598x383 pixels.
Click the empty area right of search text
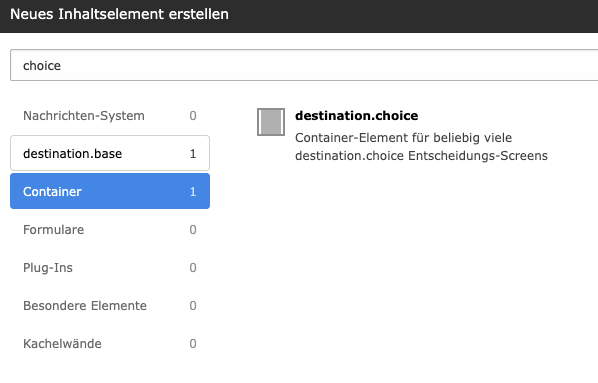click(328, 65)
